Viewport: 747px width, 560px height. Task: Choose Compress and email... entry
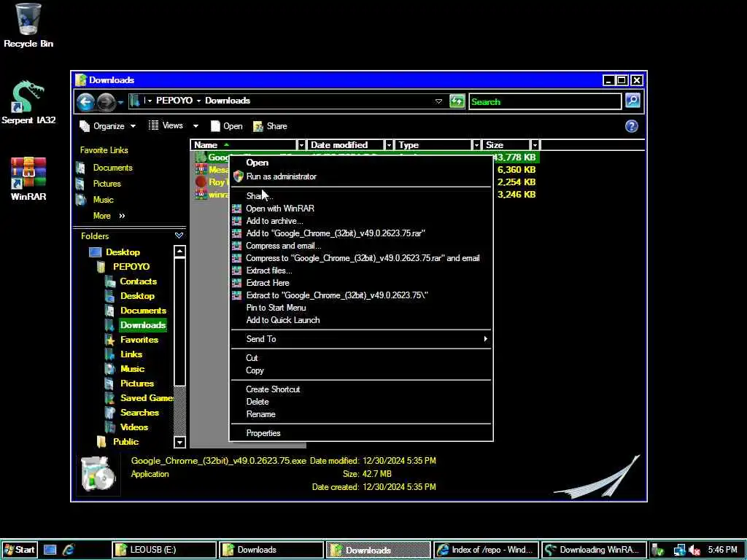tap(360, 246)
